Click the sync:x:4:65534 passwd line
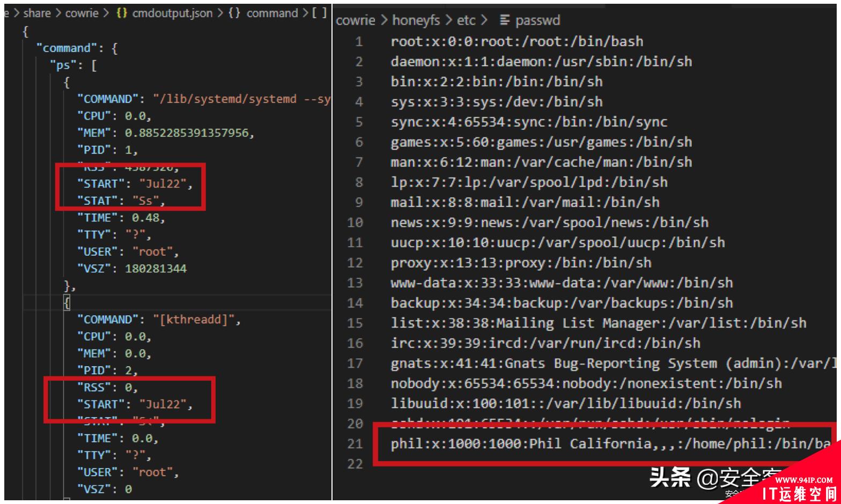This screenshot has width=841, height=504. pos(529,122)
